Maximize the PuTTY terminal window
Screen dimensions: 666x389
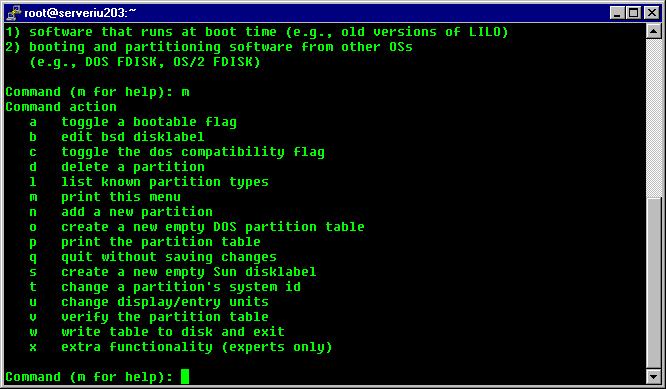pos(633,13)
